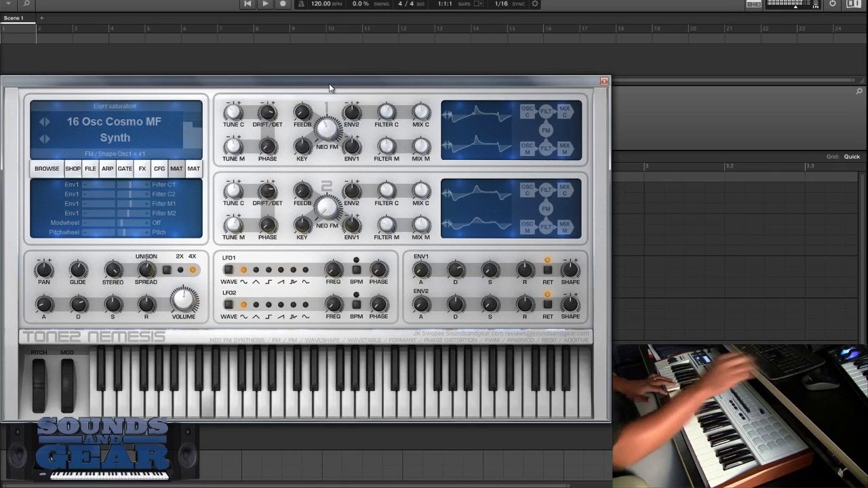Screen dimensions: 868x488
Task: Select the 2X unison LED
Action: tap(180, 270)
